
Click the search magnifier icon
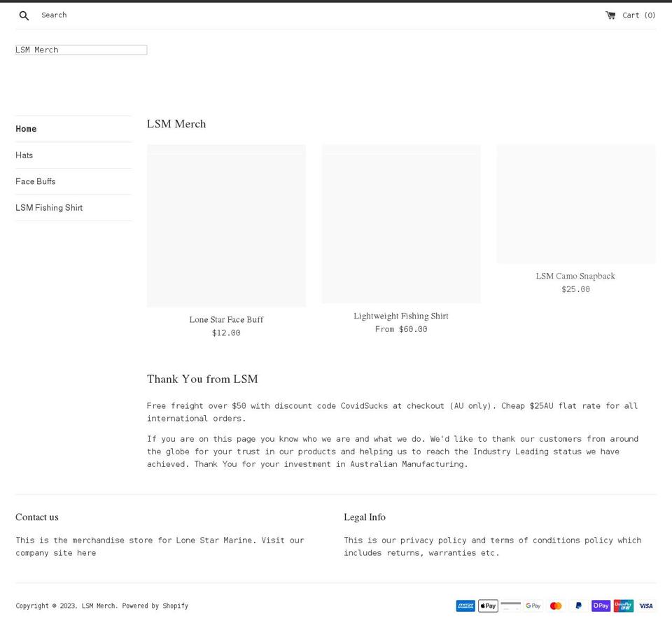[x=24, y=15]
